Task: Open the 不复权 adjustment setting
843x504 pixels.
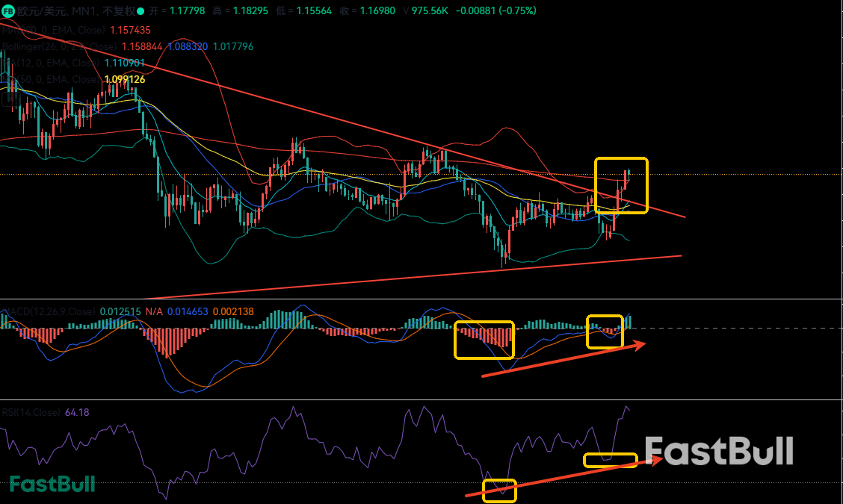Action: coord(120,11)
